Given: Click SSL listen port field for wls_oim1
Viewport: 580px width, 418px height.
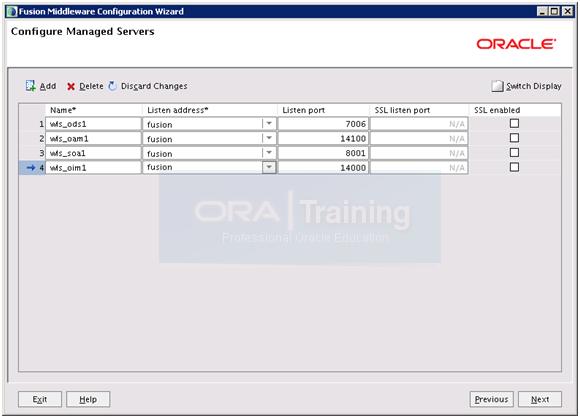Looking at the screenshot, I should pos(419,168).
